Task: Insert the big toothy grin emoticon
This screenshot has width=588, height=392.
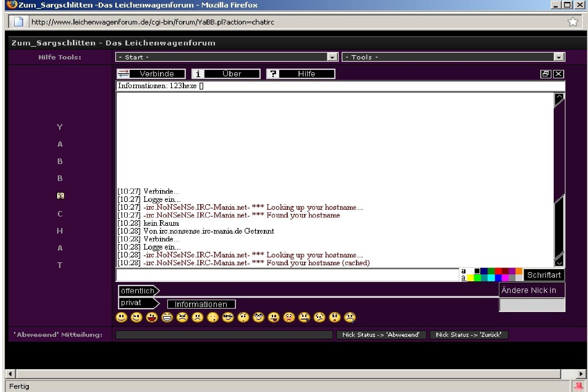Action: point(167,317)
